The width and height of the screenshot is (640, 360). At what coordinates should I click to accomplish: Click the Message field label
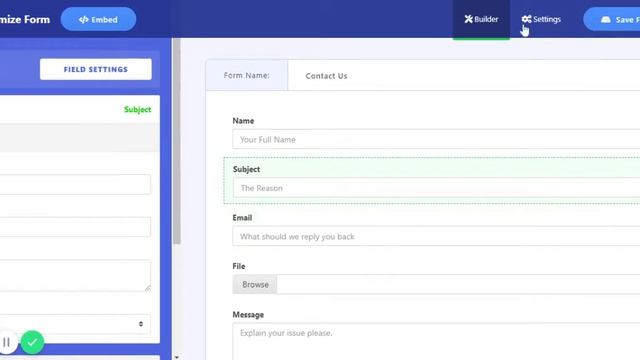[x=248, y=315]
